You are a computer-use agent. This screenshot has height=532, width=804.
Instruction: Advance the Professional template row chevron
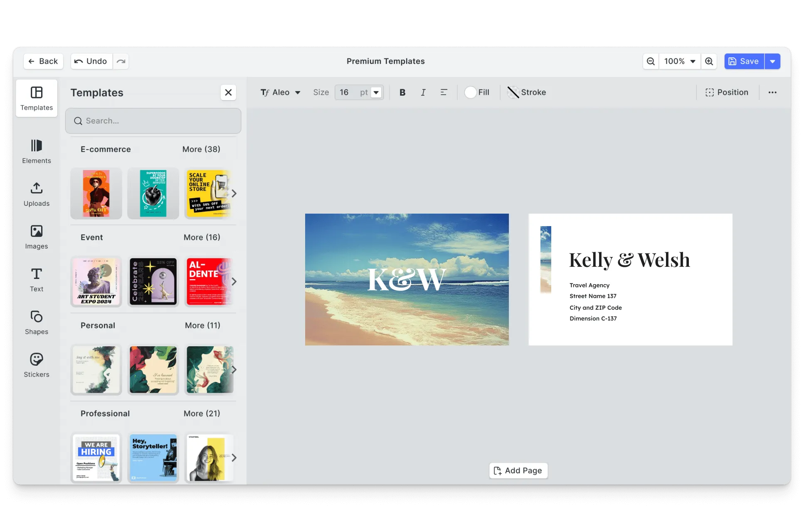(234, 458)
